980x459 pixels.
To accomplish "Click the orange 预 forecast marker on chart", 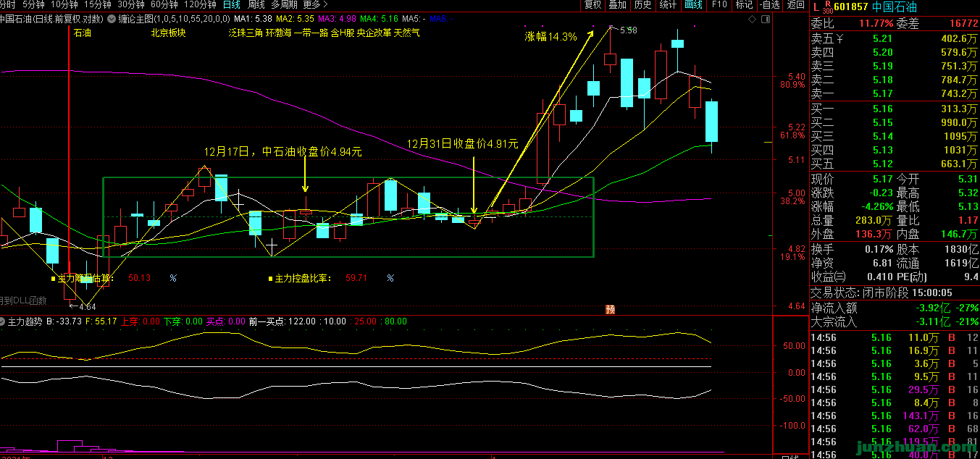I will 610,309.
